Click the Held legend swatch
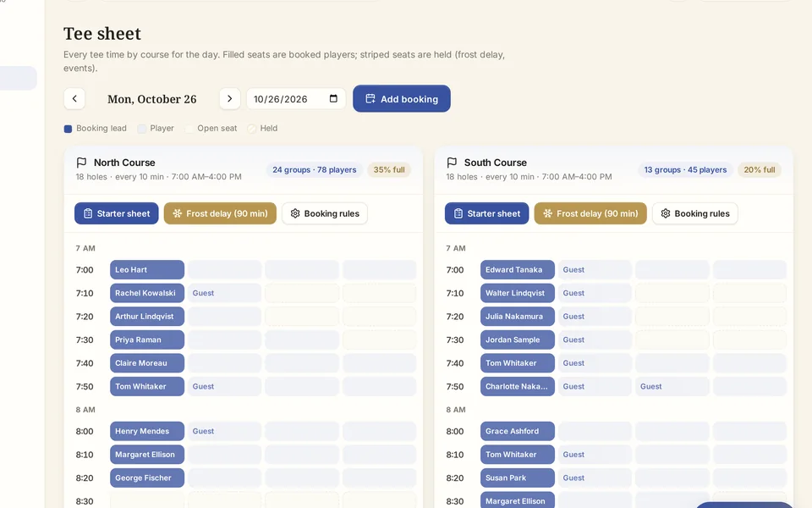 tap(252, 129)
